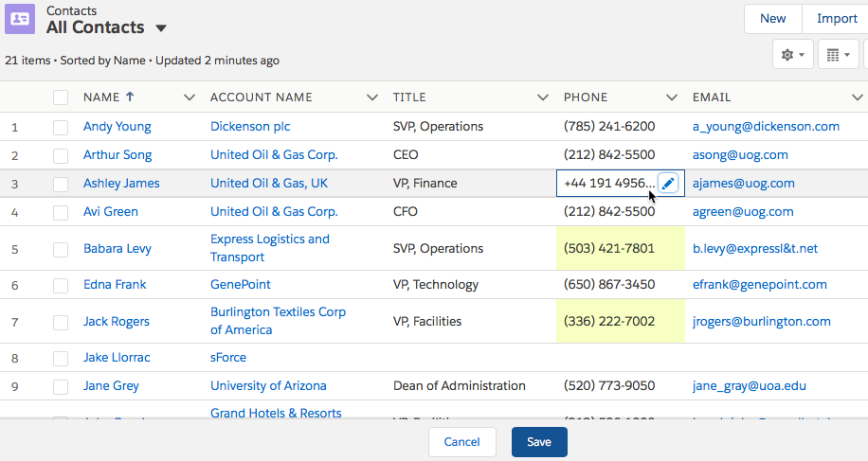The height and width of the screenshot is (461, 868).
Task: Sort by Name using the ascending arrow
Action: pyautogui.click(x=130, y=97)
